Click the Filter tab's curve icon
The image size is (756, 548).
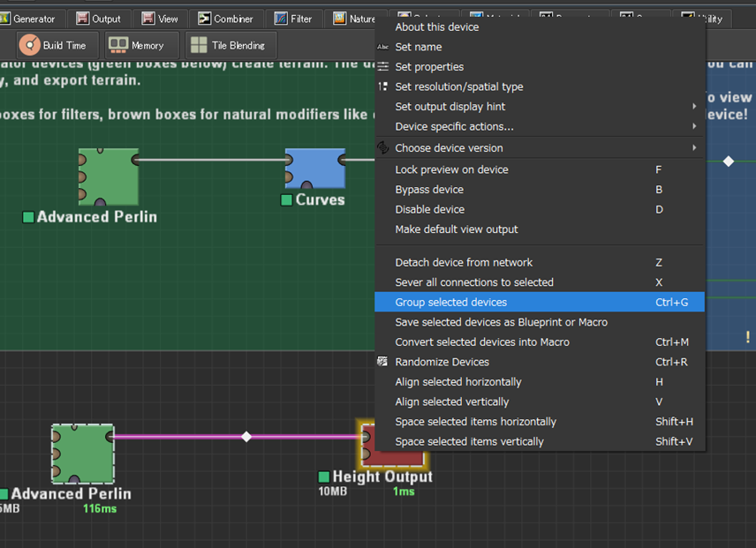point(281,19)
